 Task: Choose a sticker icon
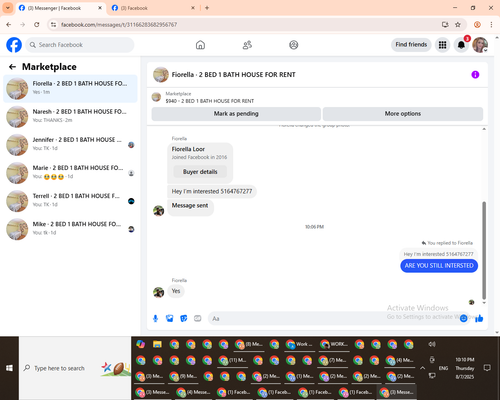tap(184, 319)
